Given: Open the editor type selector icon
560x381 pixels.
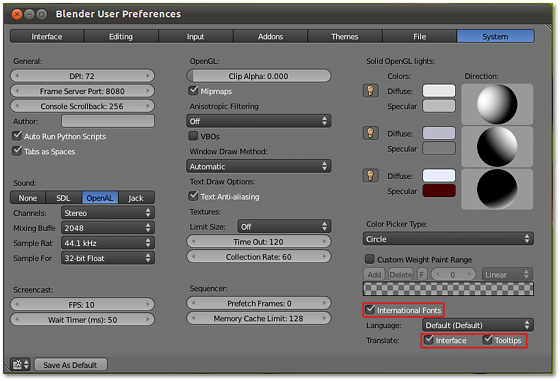Looking at the screenshot, I should tap(20, 365).
